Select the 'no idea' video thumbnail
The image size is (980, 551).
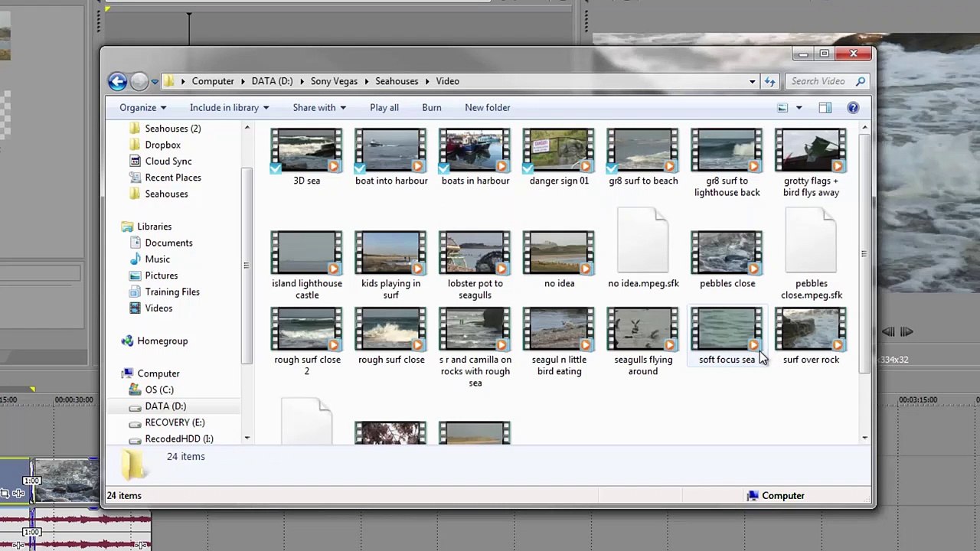coord(559,253)
